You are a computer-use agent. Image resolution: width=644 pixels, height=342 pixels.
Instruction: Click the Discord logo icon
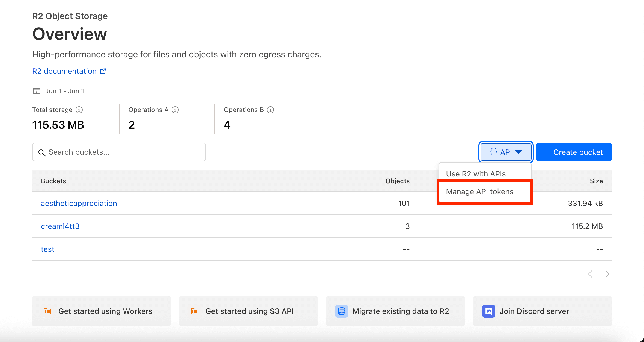point(488,311)
